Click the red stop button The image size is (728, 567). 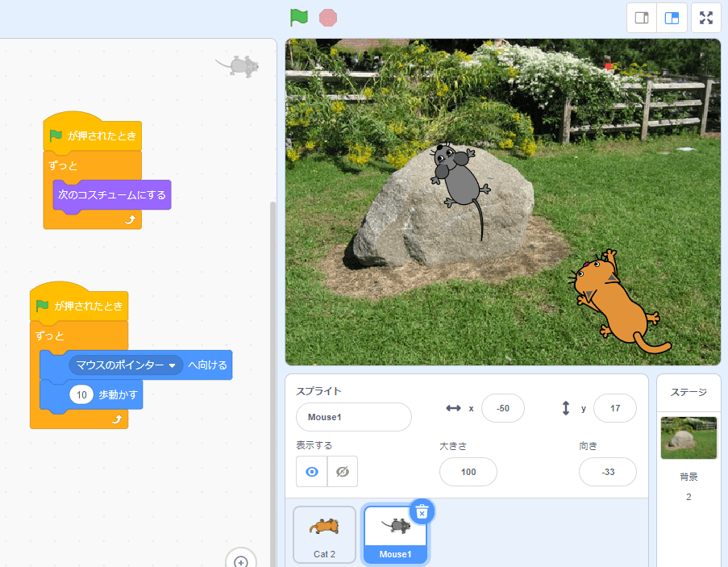tap(328, 18)
